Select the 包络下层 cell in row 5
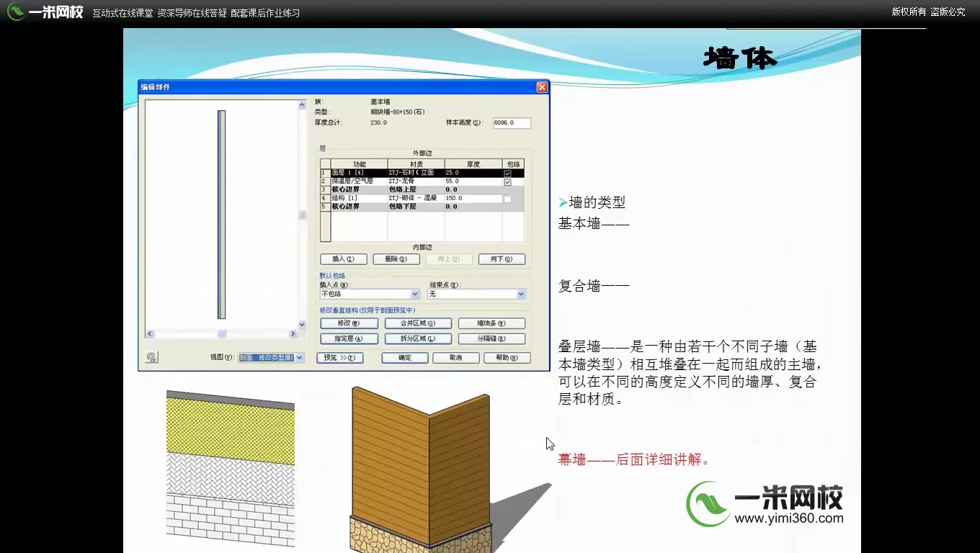The width and height of the screenshot is (980, 553). (416, 207)
